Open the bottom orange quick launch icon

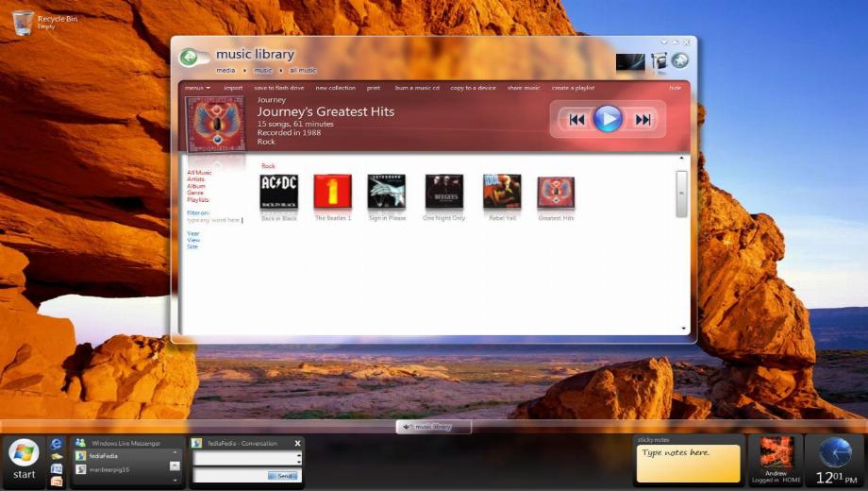click(x=56, y=481)
